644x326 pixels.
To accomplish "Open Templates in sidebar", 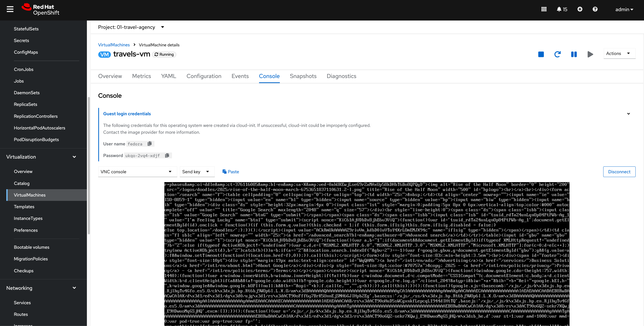I will tap(24, 207).
